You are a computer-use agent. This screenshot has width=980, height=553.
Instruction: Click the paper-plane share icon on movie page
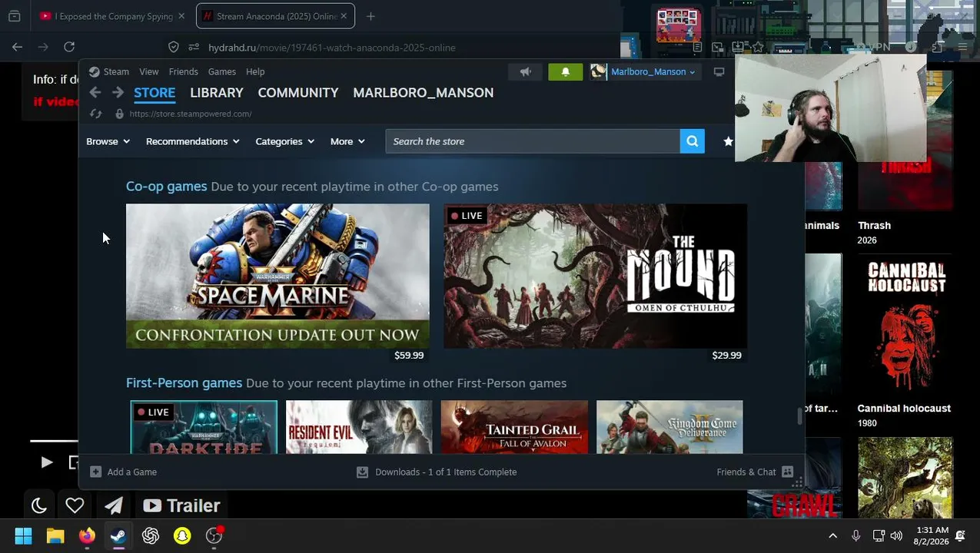(x=114, y=505)
